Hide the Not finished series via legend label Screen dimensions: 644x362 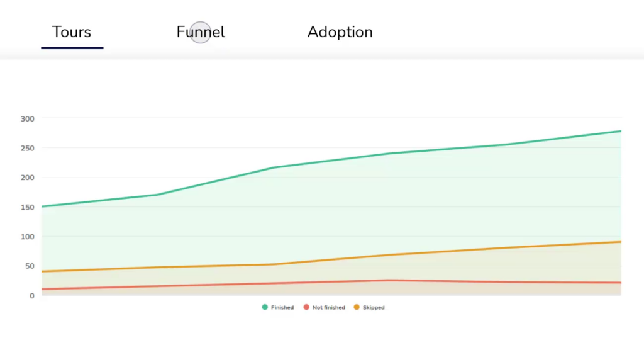(x=328, y=307)
